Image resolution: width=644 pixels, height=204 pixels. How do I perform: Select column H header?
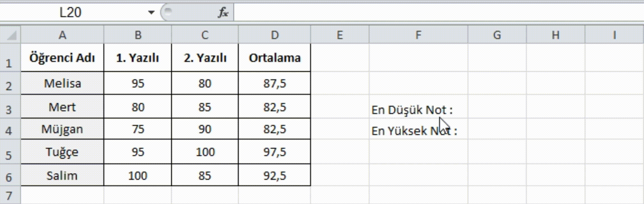pyautogui.click(x=555, y=35)
